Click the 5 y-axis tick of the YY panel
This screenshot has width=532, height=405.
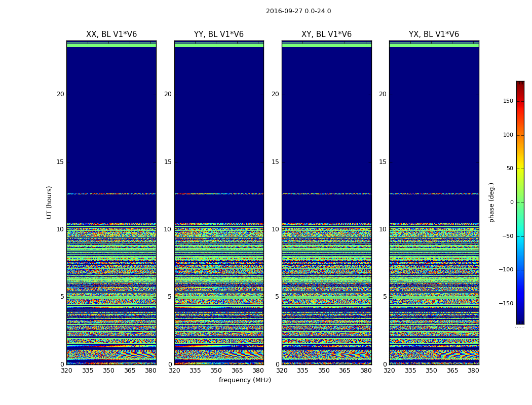(x=169, y=297)
